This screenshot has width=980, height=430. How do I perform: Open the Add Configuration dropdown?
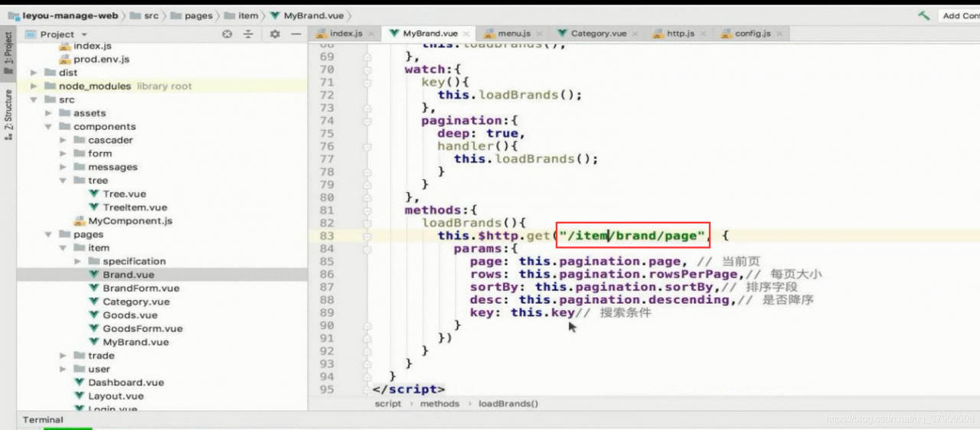[x=961, y=15]
